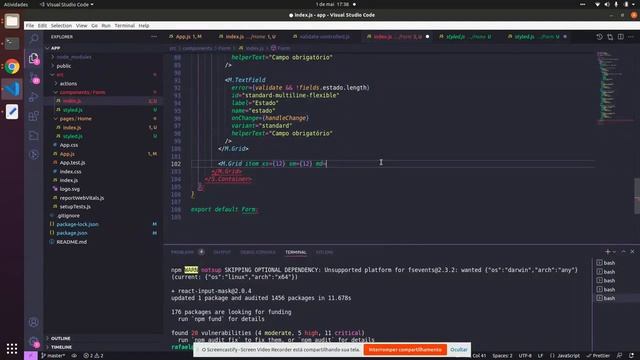Expand the actions folder
The width and height of the screenshot is (640, 360).
pyautogui.click(x=68, y=83)
